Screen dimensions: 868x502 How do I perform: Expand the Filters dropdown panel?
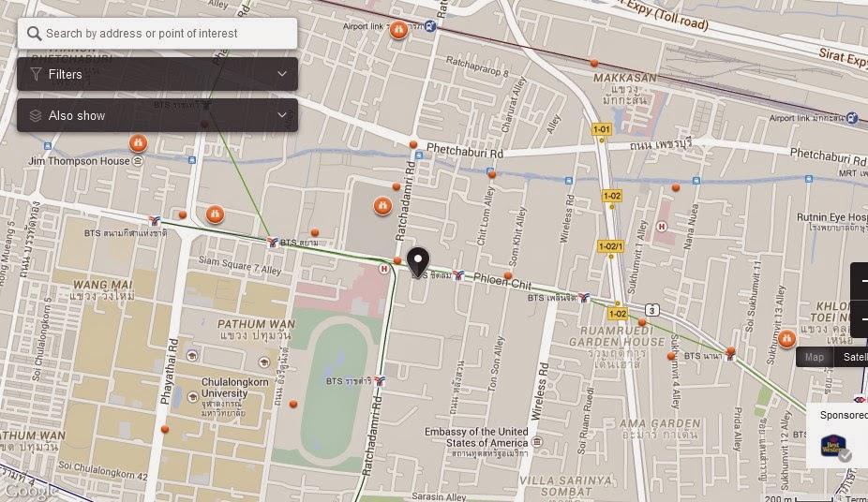(x=157, y=74)
